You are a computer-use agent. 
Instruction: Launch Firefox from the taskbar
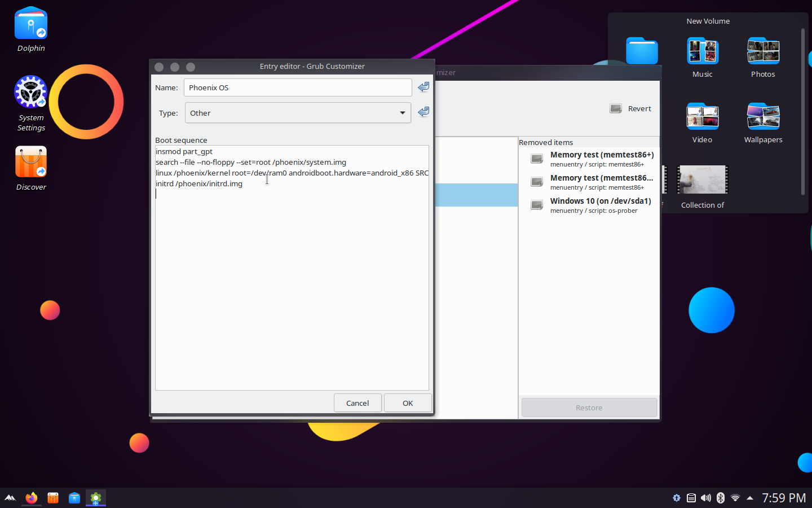click(31, 498)
